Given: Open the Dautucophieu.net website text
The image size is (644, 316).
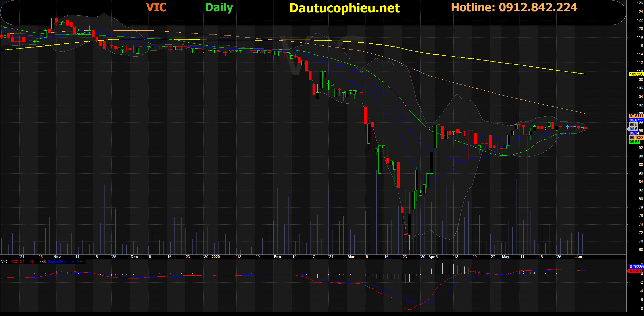Looking at the screenshot, I should [x=344, y=8].
